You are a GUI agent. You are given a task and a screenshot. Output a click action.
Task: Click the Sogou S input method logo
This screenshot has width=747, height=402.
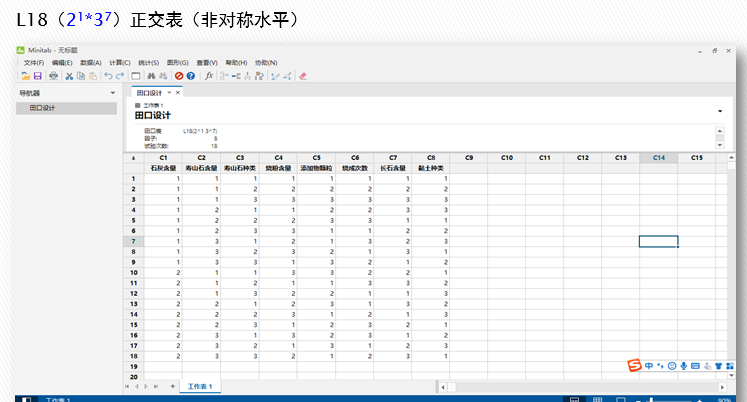[x=634, y=365]
